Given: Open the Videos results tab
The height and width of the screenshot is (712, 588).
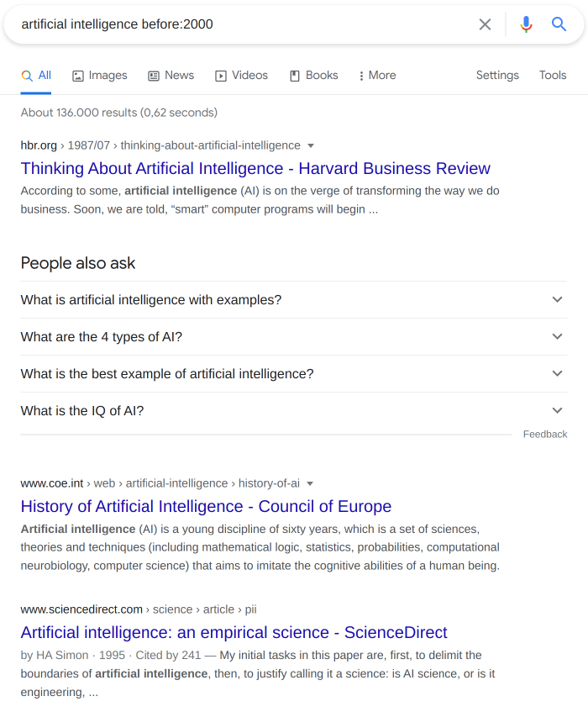Looking at the screenshot, I should 241,76.
